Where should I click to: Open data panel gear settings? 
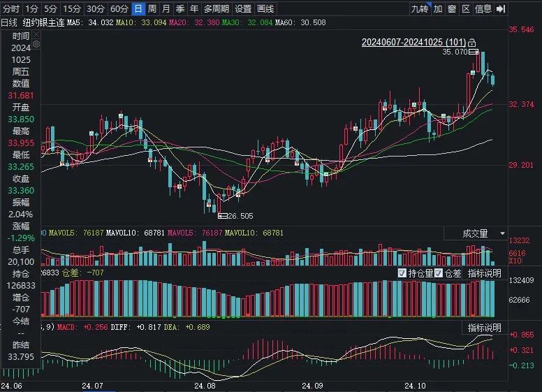pos(36,44)
